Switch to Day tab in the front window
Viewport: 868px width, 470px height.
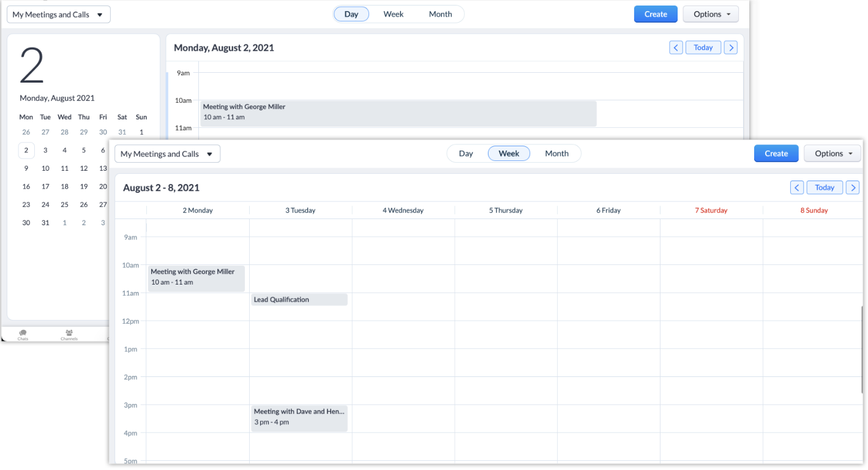pos(466,154)
